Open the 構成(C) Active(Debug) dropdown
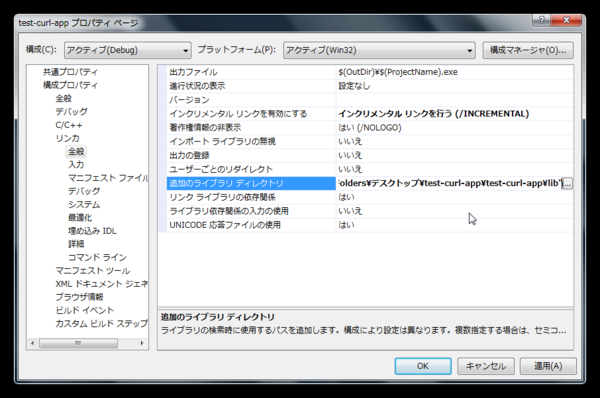The width and height of the screenshot is (600, 398). pos(127,50)
